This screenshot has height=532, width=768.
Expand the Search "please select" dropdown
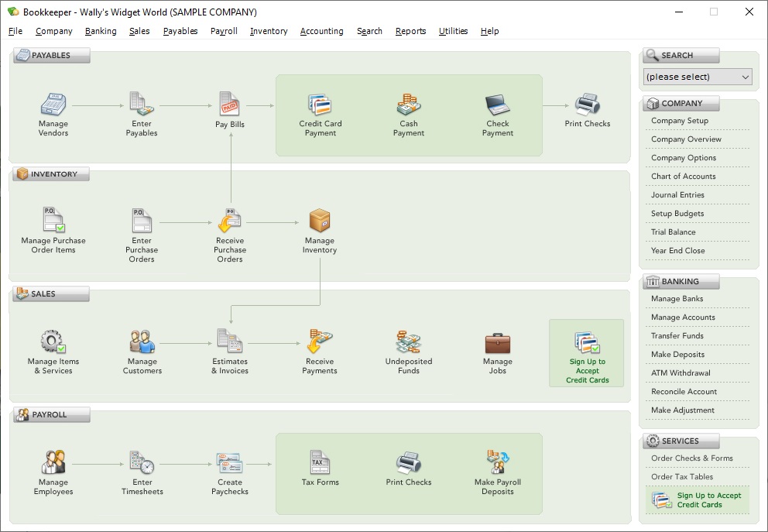tap(698, 77)
